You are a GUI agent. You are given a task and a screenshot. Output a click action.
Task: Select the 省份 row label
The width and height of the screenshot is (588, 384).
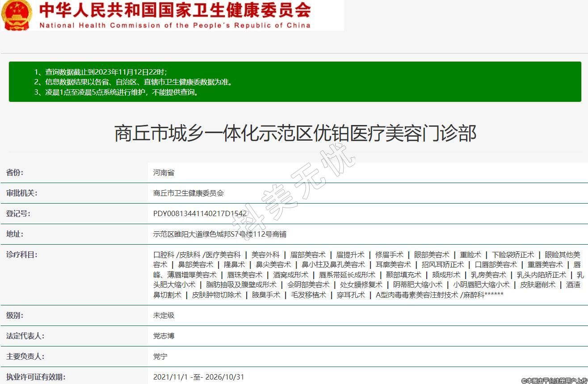point(15,172)
